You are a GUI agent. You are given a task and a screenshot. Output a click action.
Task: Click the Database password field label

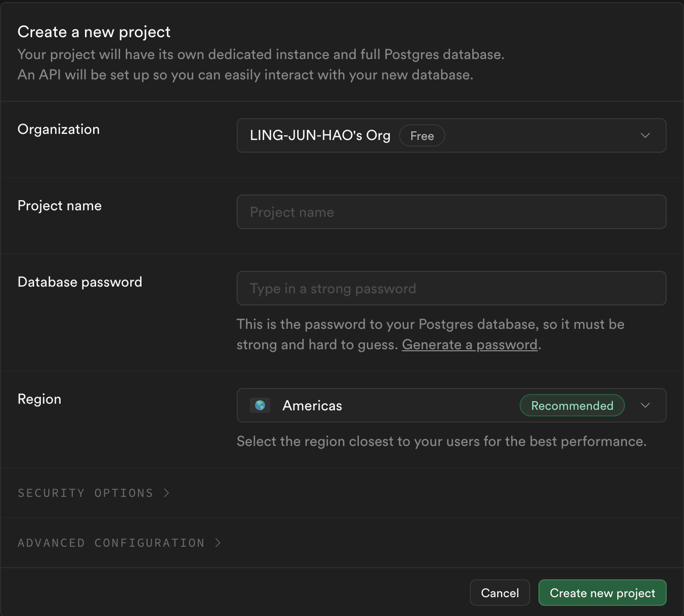tap(80, 282)
